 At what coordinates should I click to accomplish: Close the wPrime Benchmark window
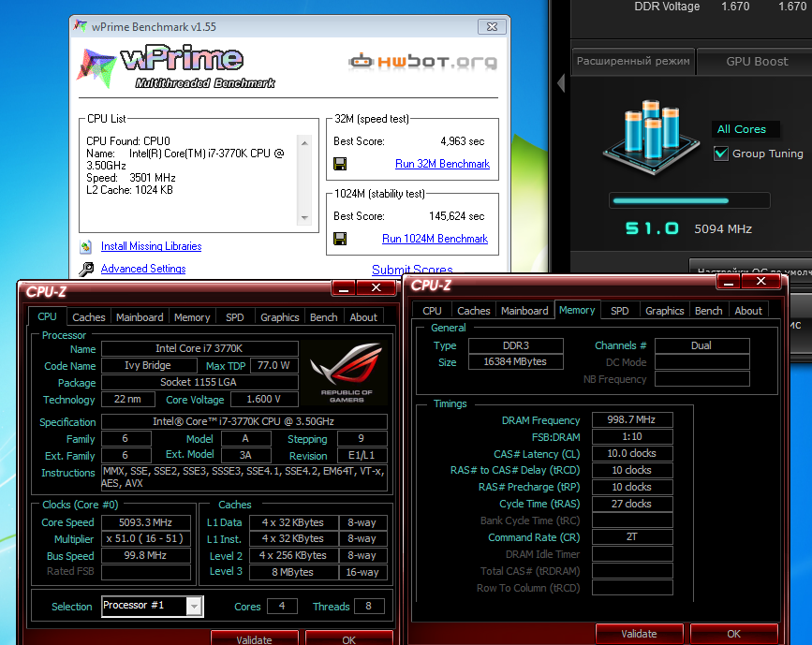point(492,26)
